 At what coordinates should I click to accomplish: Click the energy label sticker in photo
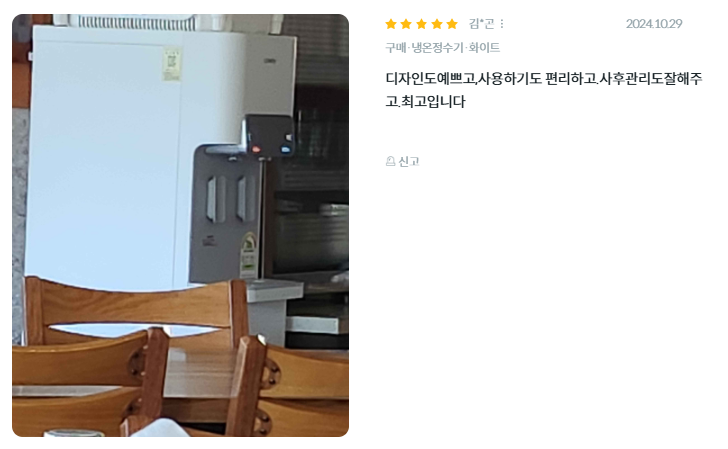point(249,255)
